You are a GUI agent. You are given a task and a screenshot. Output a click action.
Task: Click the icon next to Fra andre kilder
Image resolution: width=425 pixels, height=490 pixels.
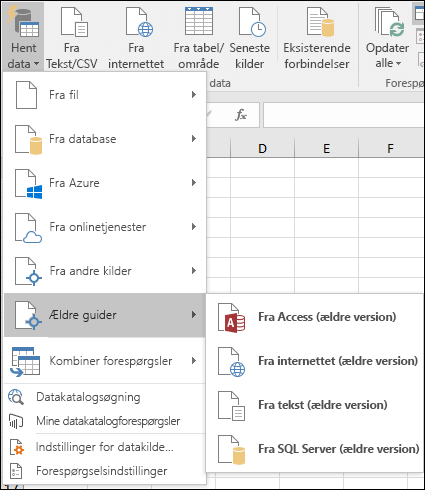point(28,271)
